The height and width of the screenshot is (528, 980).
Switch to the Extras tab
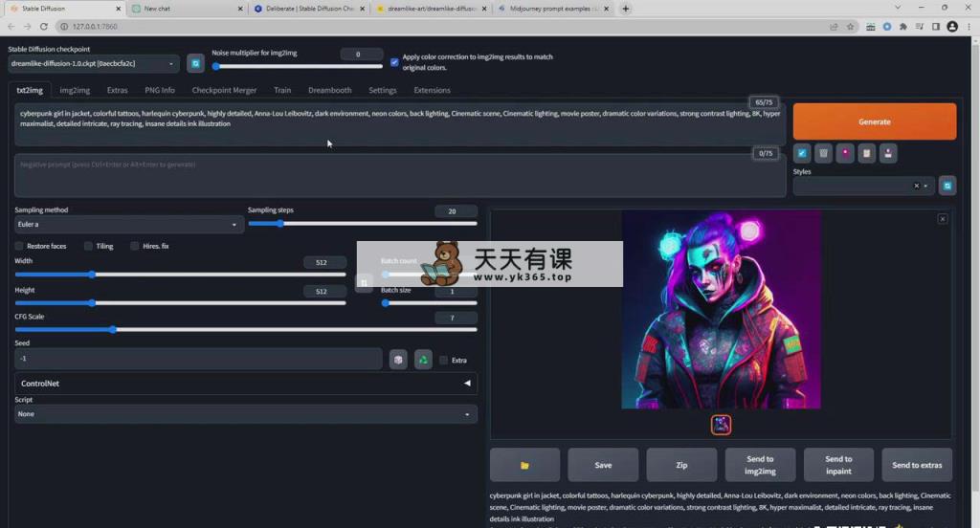[x=117, y=90]
